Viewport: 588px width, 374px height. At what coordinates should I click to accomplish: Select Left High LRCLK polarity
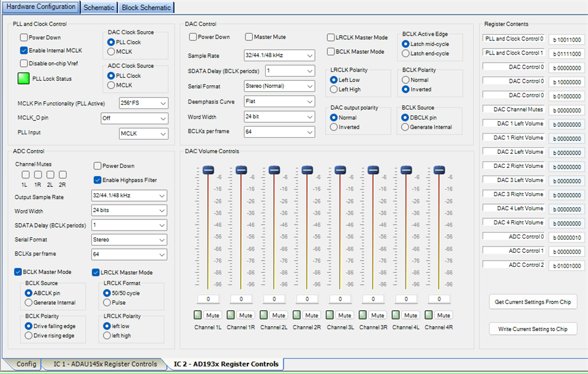coord(334,90)
